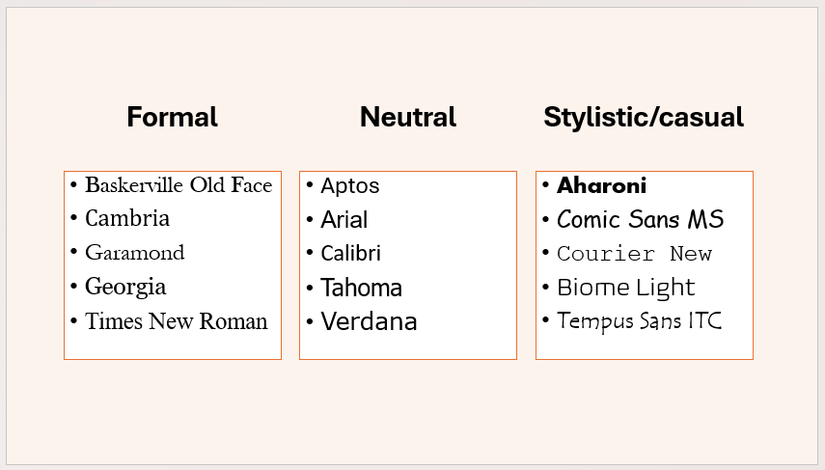The height and width of the screenshot is (470, 825).
Task: Click the Neutral heading text
Action: click(x=408, y=117)
